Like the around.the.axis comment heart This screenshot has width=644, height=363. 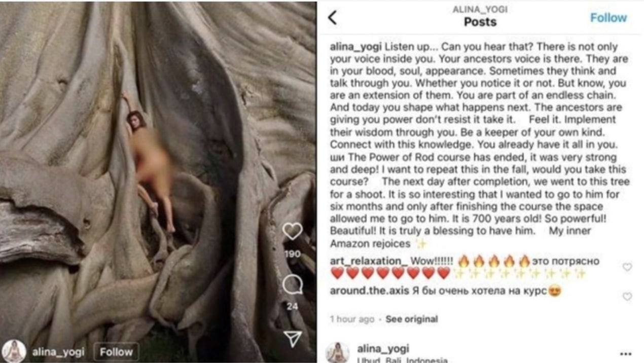pos(627,297)
